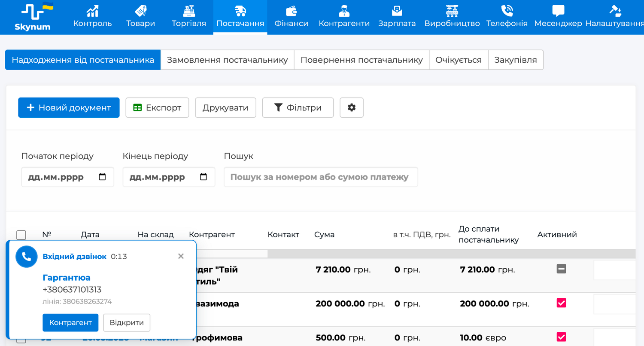Sort by the На склад column header

coord(155,235)
